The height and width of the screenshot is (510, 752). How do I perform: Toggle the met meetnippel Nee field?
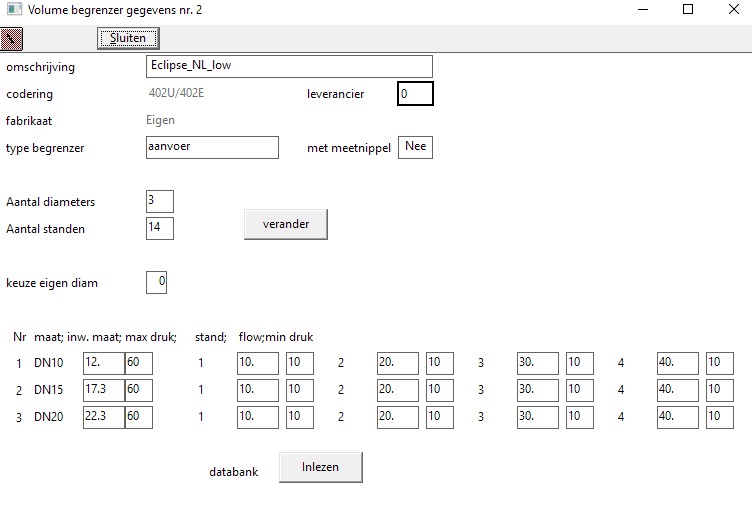[416, 147]
